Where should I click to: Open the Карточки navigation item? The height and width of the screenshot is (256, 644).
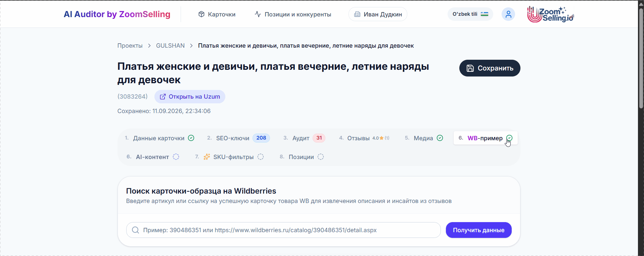[x=217, y=14]
